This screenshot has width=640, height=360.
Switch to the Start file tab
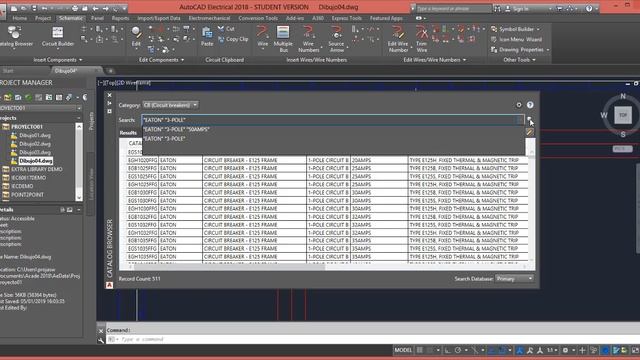8,71
